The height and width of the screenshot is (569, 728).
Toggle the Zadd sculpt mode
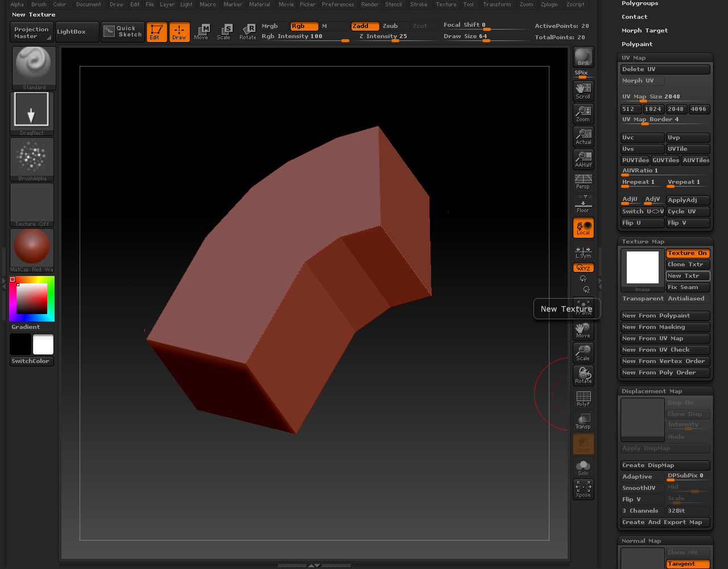click(365, 26)
